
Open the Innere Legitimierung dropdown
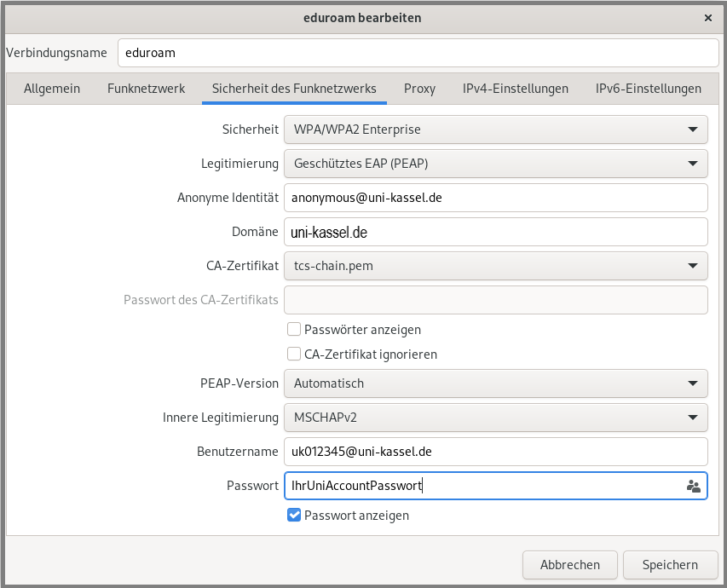pyautogui.click(x=495, y=418)
